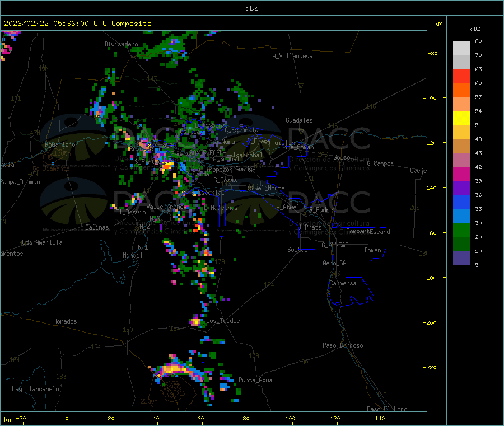The width and height of the screenshot is (504, 426).
Task: Click the intense echo cell near Los_Toldos
Action: coord(195,321)
